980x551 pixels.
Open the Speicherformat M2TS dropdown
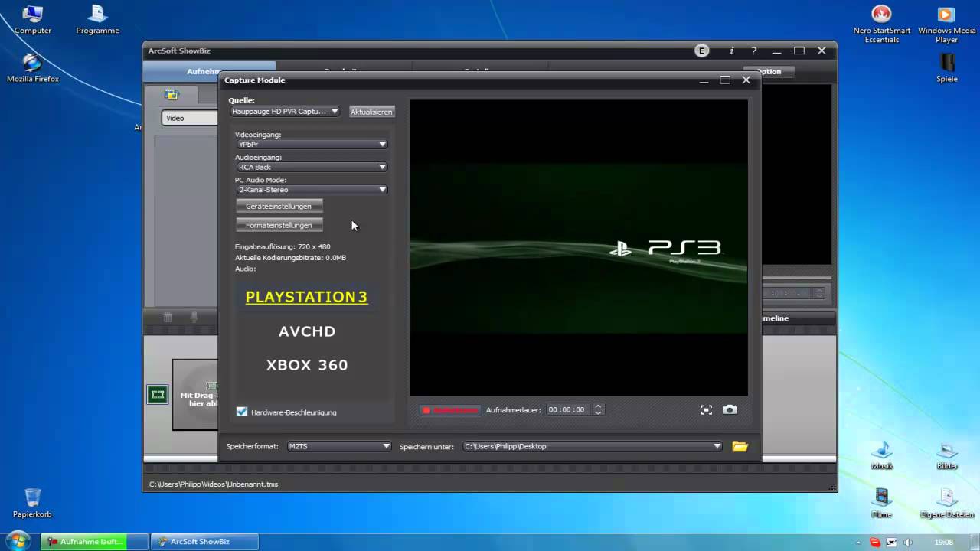(x=338, y=446)
